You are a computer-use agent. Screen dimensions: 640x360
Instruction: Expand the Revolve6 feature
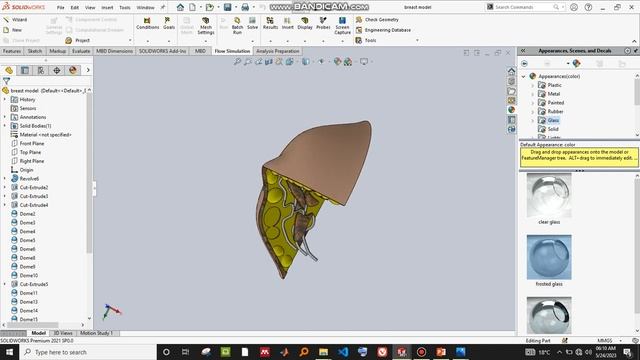(x=5, y=178)
